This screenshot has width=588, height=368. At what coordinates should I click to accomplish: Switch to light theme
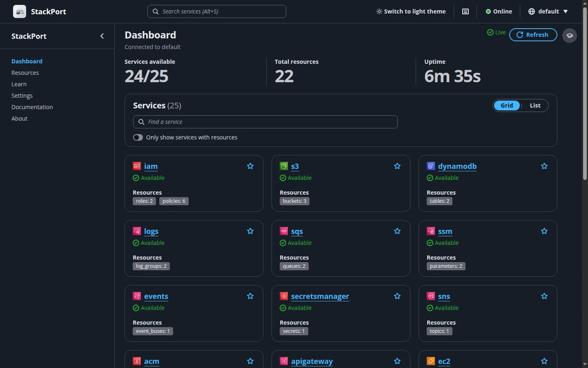(411, 11)
